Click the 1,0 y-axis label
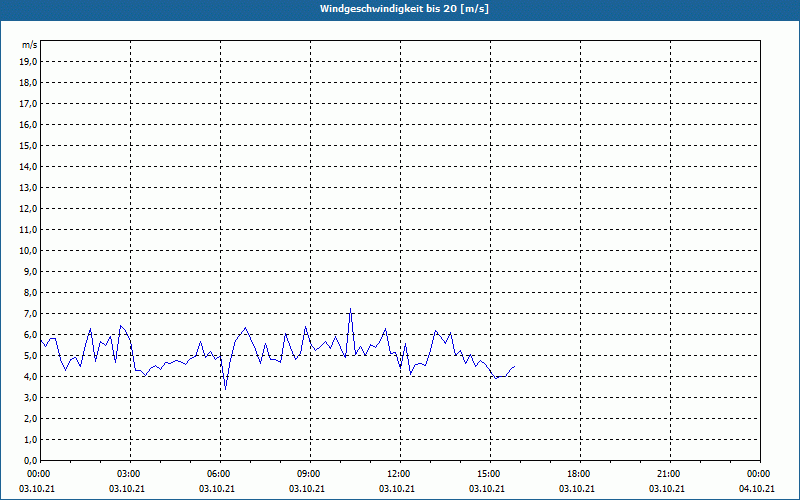This screenshot has width=800, height=500. tap(30, 439)
